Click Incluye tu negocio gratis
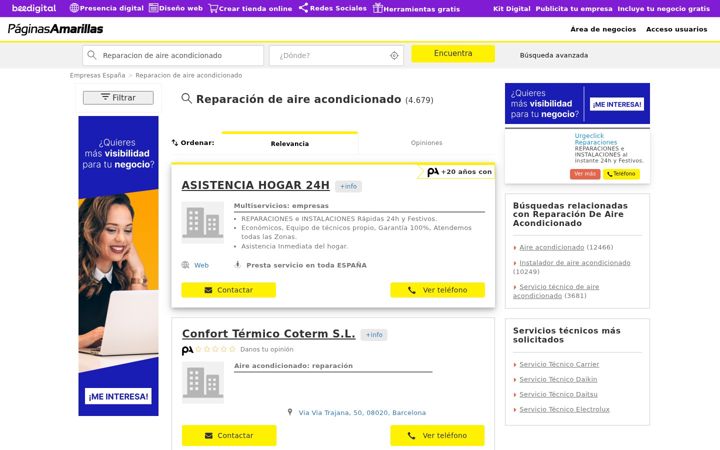This screenshot has width=720, height=450. 664,9
